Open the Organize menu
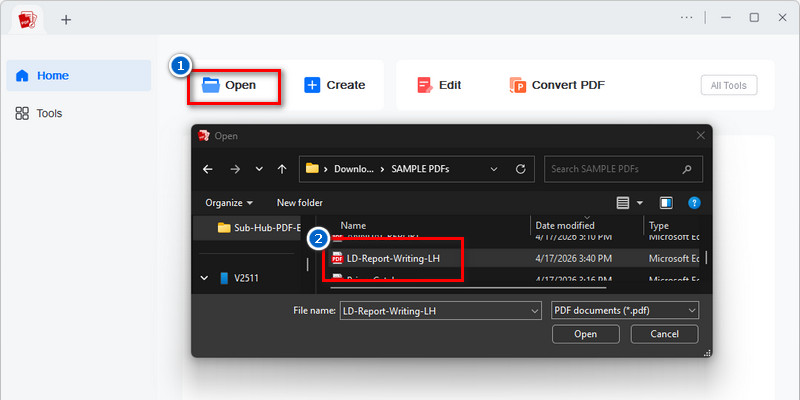800x400 pixels. 229,203
